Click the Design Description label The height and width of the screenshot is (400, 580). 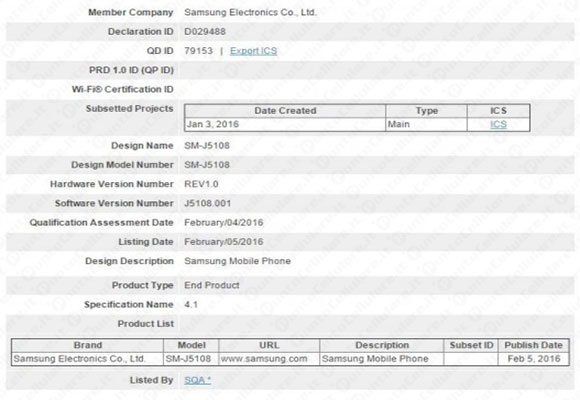coord(129,261)
